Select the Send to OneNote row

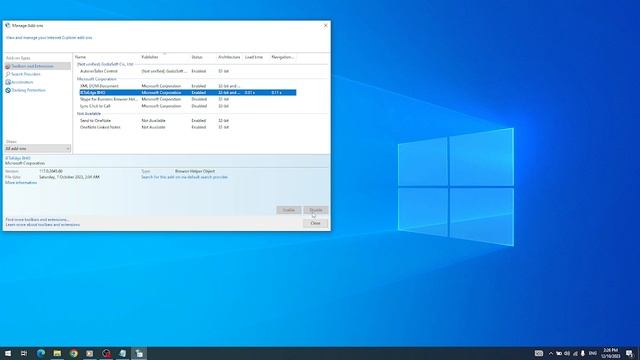[x=188, y=121]
